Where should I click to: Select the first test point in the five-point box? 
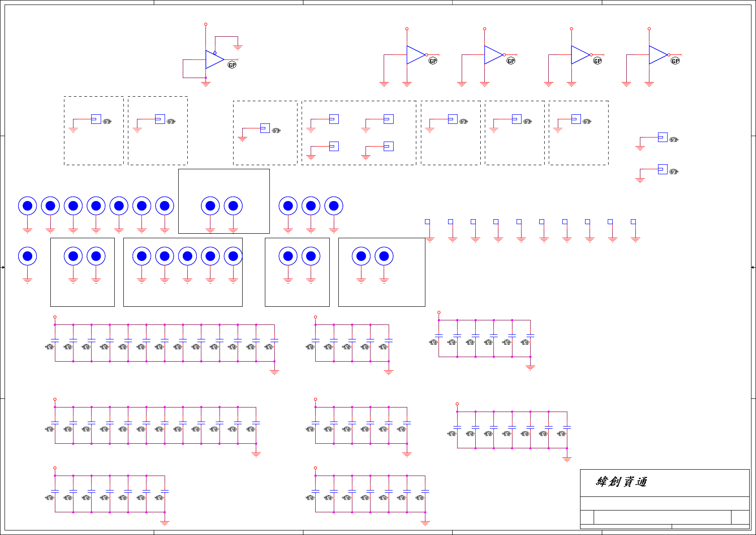142,256
